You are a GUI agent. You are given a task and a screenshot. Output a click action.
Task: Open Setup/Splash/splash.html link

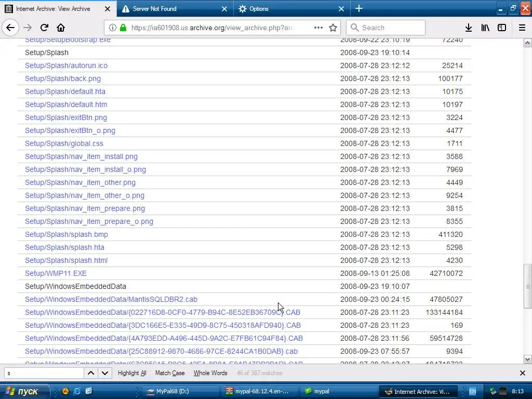tap(66, 260)
